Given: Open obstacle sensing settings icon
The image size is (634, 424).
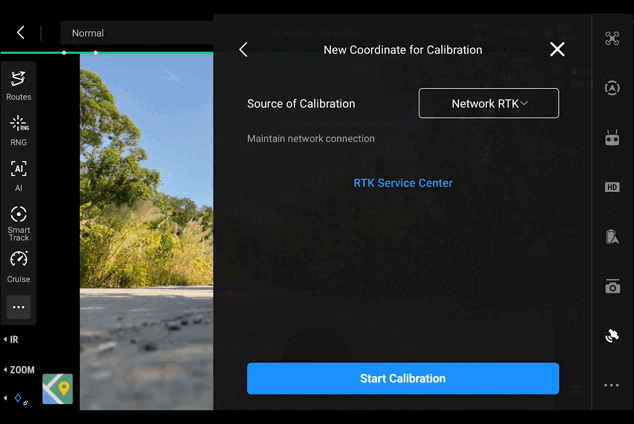Looking at the screenshot, I should [x=612, y=88].
